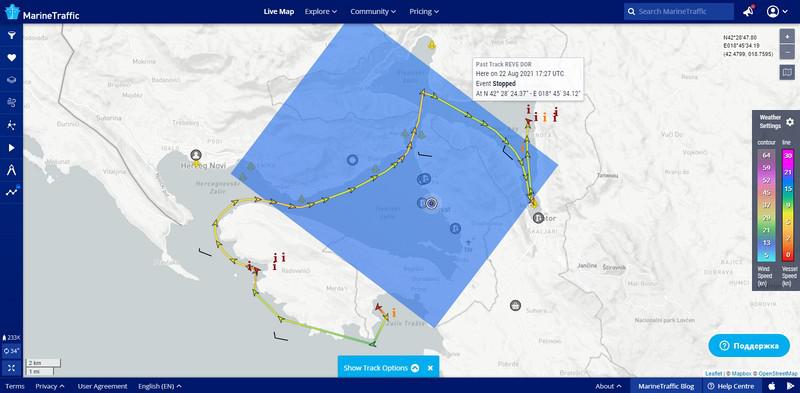Open My Fleets heart icon
This screenshot has height=393, width=800.
tap(11, 58)
